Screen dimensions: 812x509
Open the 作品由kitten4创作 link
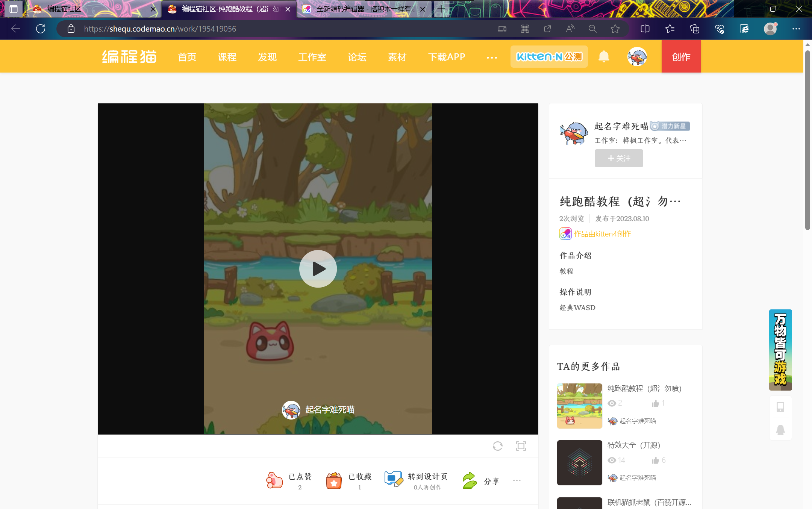point(602,234)
